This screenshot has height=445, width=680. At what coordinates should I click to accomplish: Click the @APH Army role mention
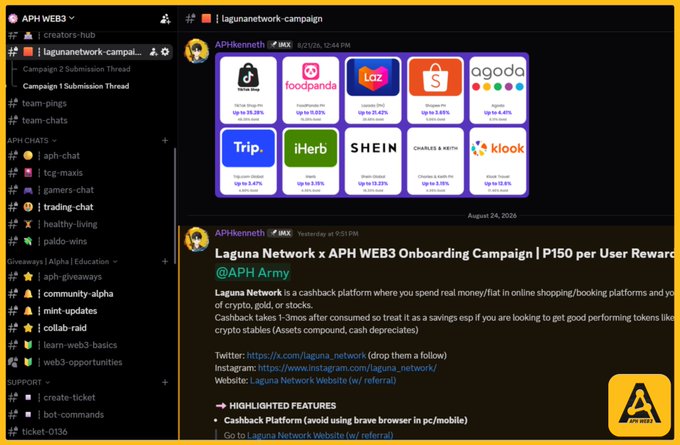[x=252, y=273]
